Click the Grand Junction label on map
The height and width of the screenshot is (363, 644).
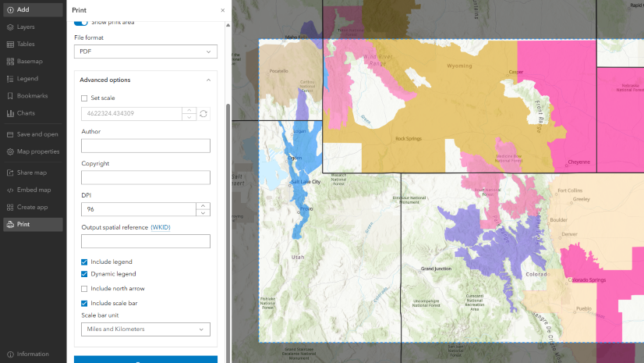pos(436,269)
